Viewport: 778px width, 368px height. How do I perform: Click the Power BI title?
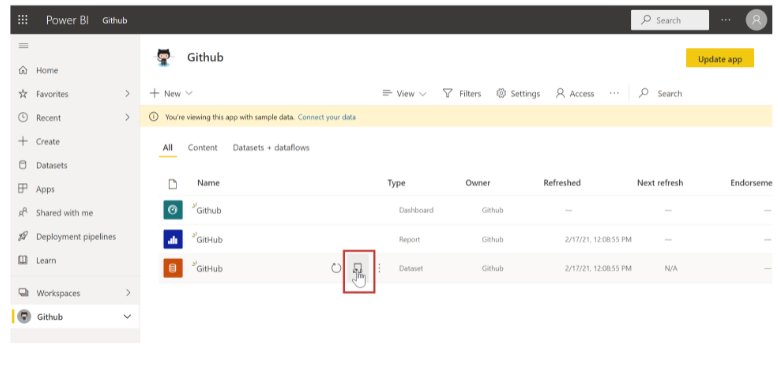coord(67,20)
